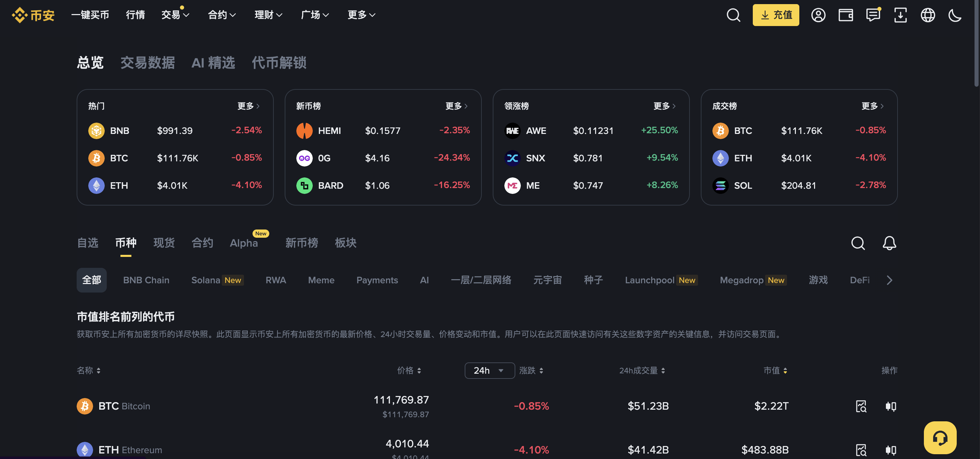The image size is (980, 459).
Task: Select the Meme category chip
Action: pos(321,280)
